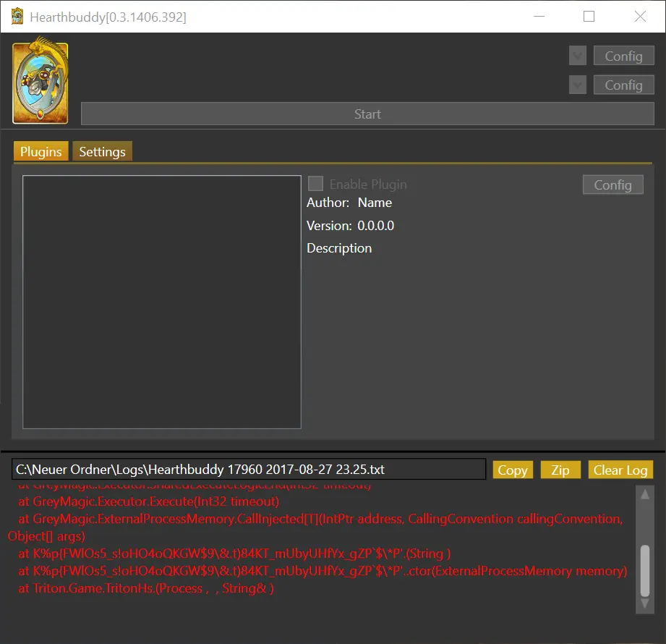Click the log scrollbar up arrow
Image resolution: width=666 pixels, height=644 pixels.
pyautogui.click(x=645, y=494)
